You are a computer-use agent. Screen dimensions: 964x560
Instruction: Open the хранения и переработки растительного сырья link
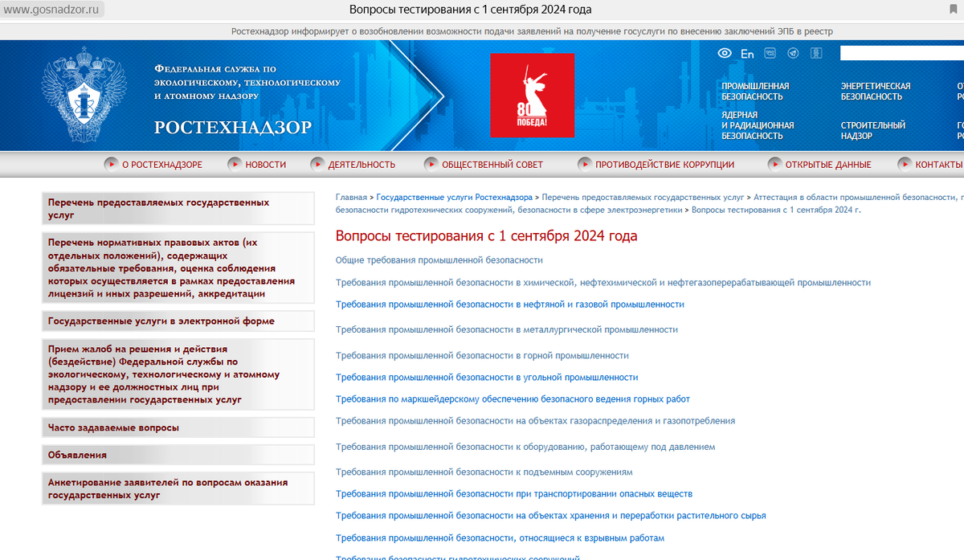(551, 516)
